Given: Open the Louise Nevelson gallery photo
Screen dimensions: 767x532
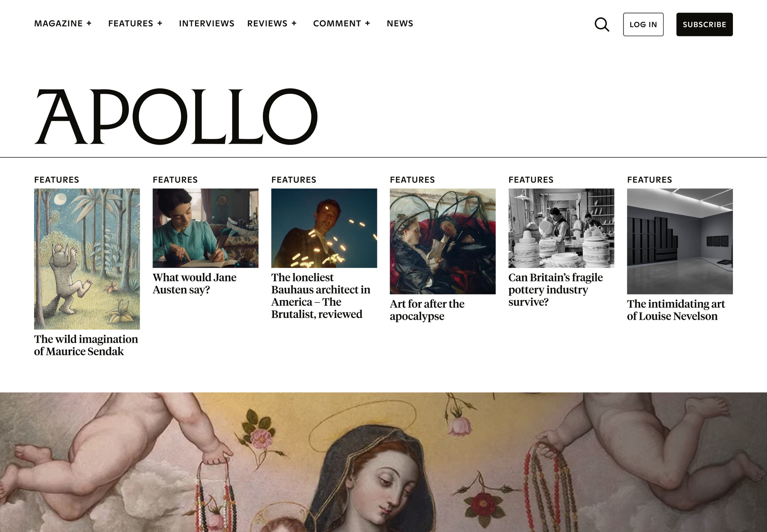Looking at the screenshot, I should pyautogui.click(x=680, y=241).
